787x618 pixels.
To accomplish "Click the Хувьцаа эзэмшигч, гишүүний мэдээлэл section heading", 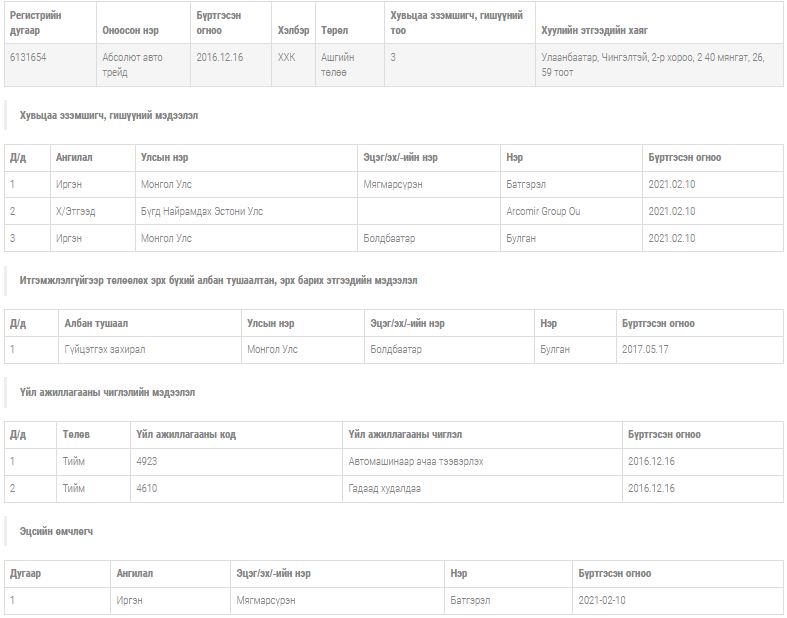I will click(109, 116).
